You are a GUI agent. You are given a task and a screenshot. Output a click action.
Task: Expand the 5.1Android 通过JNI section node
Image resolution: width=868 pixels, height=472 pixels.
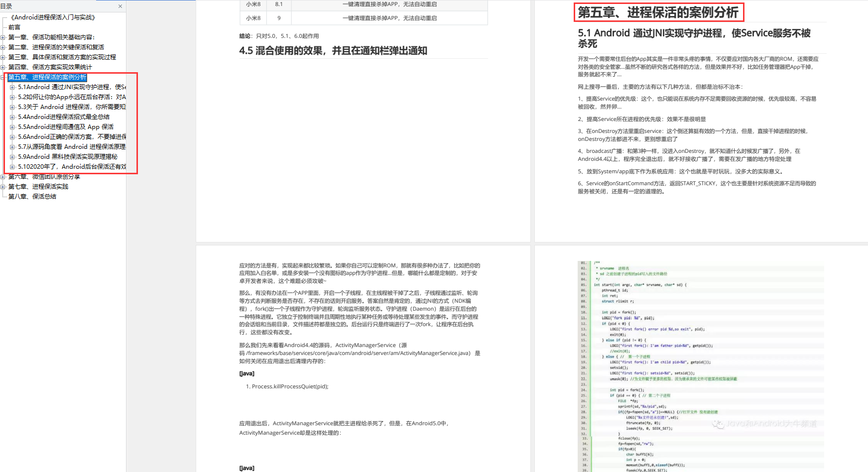pyautogui.click(x=12, y=87)
